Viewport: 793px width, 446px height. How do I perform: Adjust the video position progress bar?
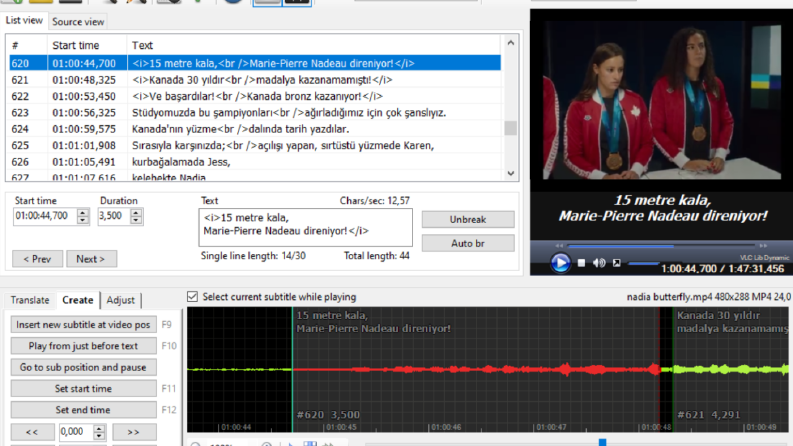click(x=662, y=246)
